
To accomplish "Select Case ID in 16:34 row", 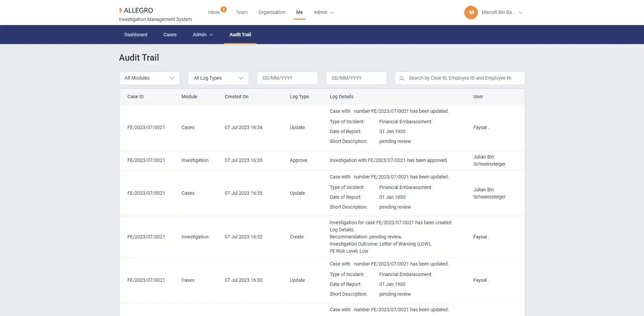I will pyautogui.click(x=146, y=127).
